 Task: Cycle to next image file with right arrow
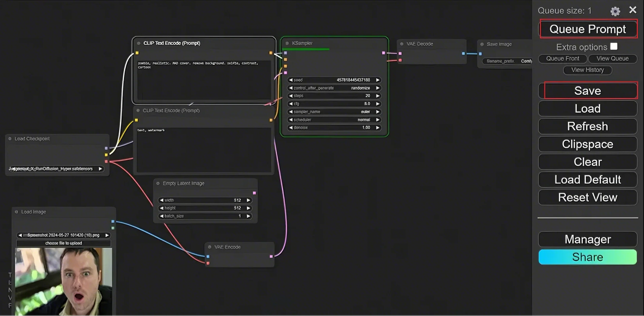[107, 235]
